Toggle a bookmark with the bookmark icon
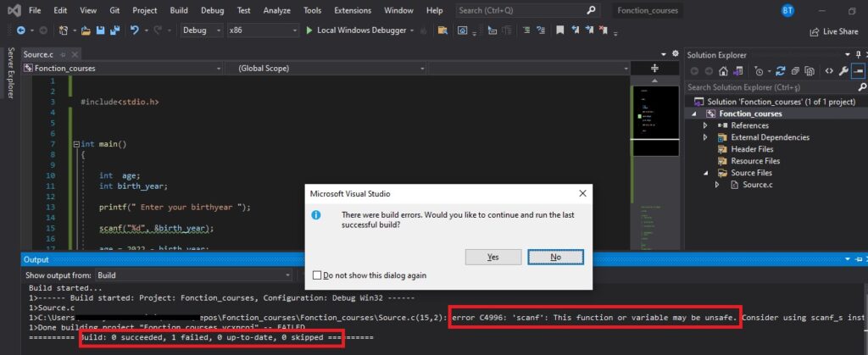The image size is (868, 355). [559, 31]
